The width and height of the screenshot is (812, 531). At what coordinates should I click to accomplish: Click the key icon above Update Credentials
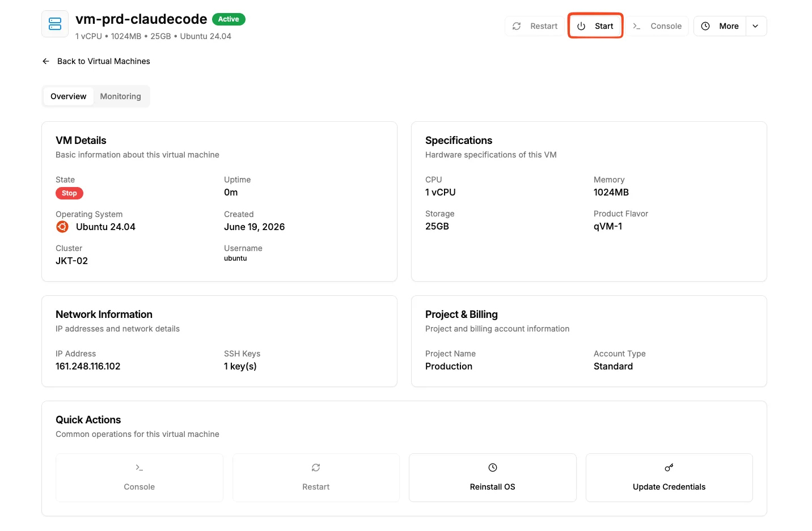669,468
